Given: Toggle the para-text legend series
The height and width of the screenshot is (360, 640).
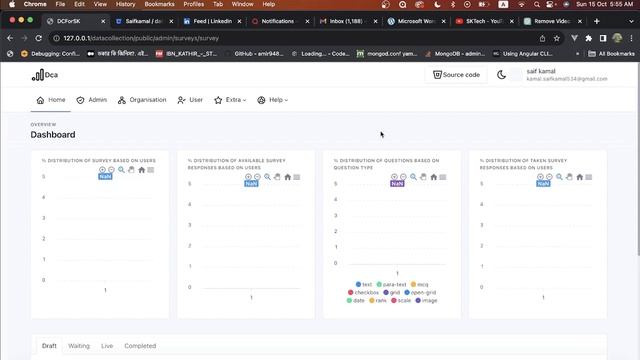Looking at the screenshot, I should (x=391, y=284).
